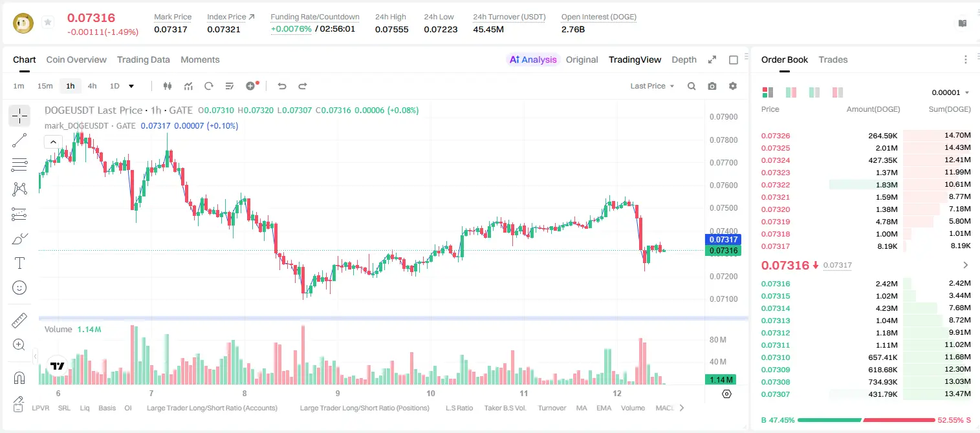Toggle favorite star next to DOGE
This screenshot has height=433, width=980.
point(47,23)
